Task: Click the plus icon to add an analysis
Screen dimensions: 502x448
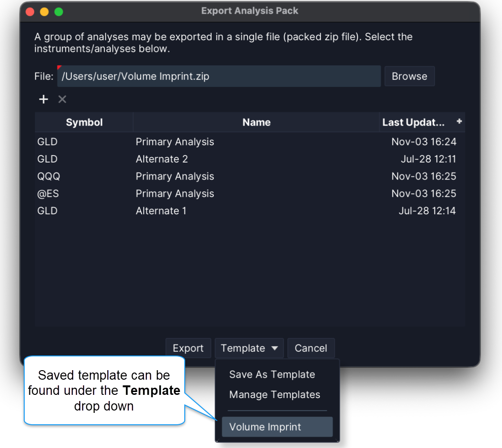Action: click(43, 99)
